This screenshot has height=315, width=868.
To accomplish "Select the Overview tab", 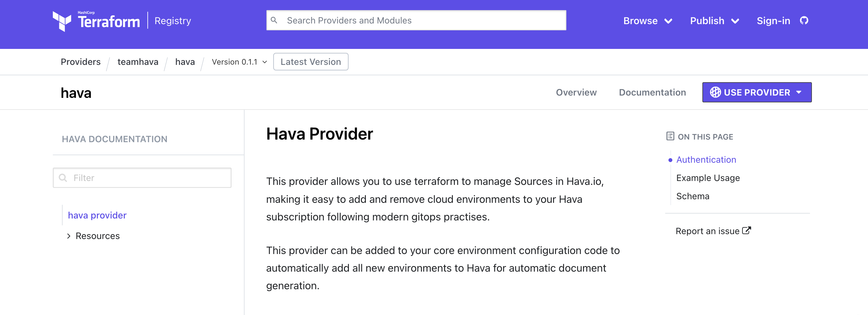I will click(576, 92).
